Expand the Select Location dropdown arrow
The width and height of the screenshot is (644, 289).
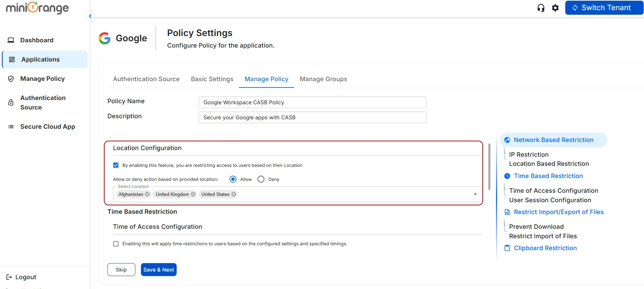475,194
